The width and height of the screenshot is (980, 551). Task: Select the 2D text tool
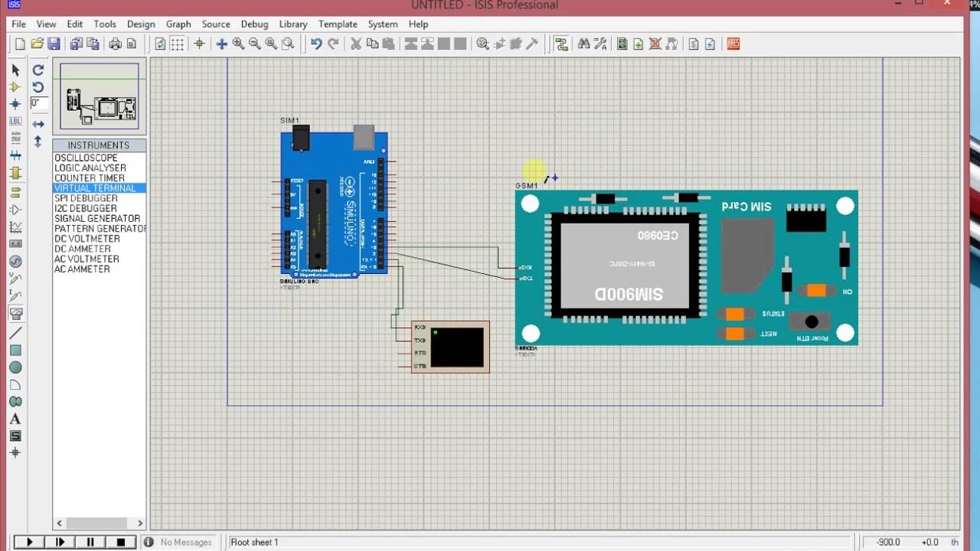15,419
